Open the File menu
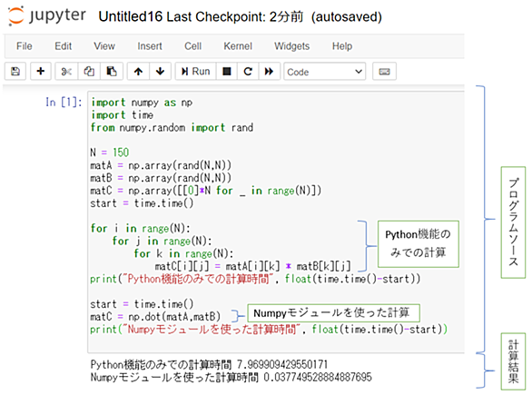 click(x=25, y=46)
